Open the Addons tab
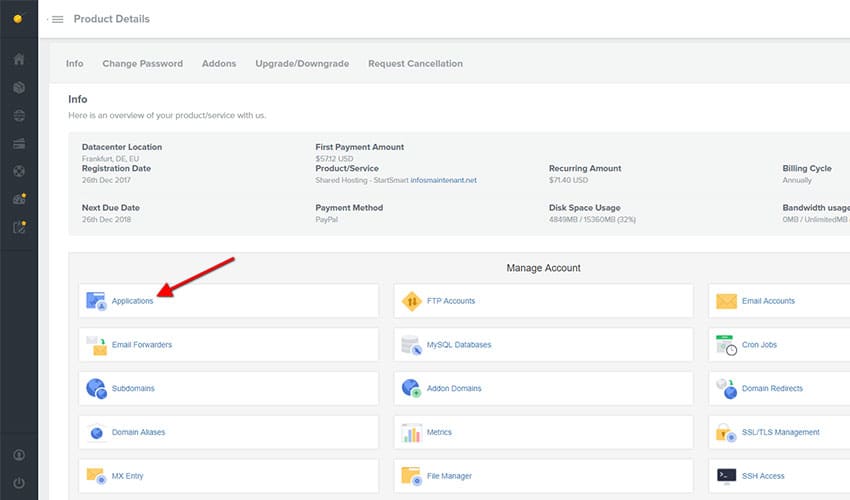The image size is (850, 500). 219,63
